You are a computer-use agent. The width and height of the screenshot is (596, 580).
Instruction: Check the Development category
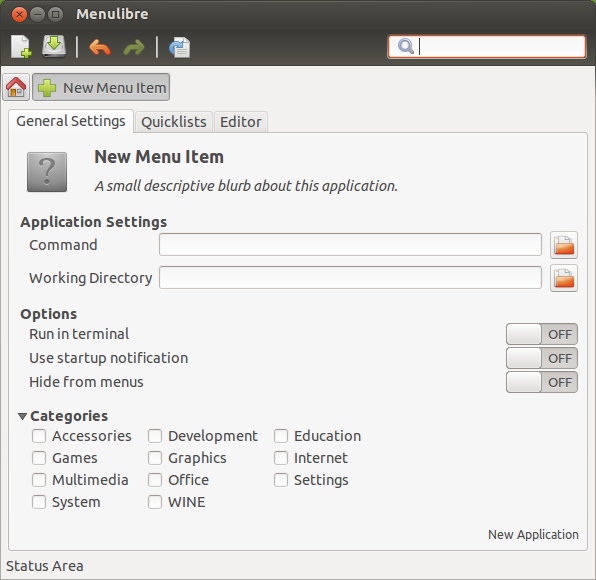pos(155,436)
